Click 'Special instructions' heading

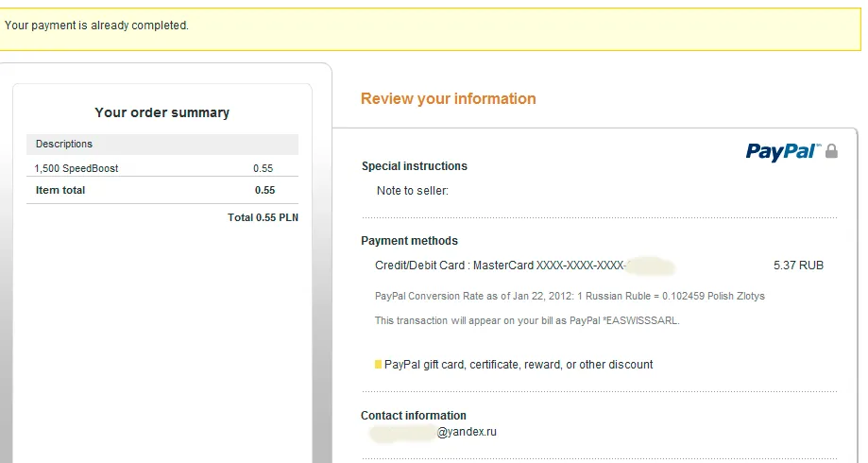pos(414,166)
